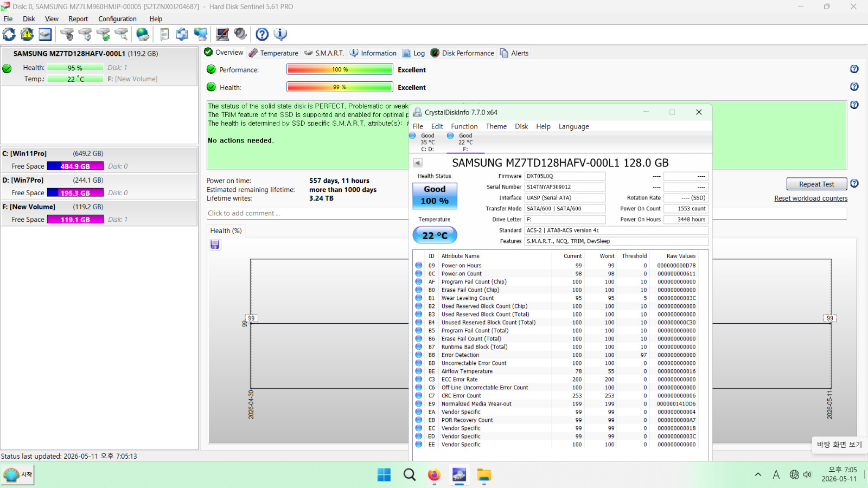Viewport: 868px width, 488px height.
Task: Switch to the Information tab
Action: (x=373, y=53)
